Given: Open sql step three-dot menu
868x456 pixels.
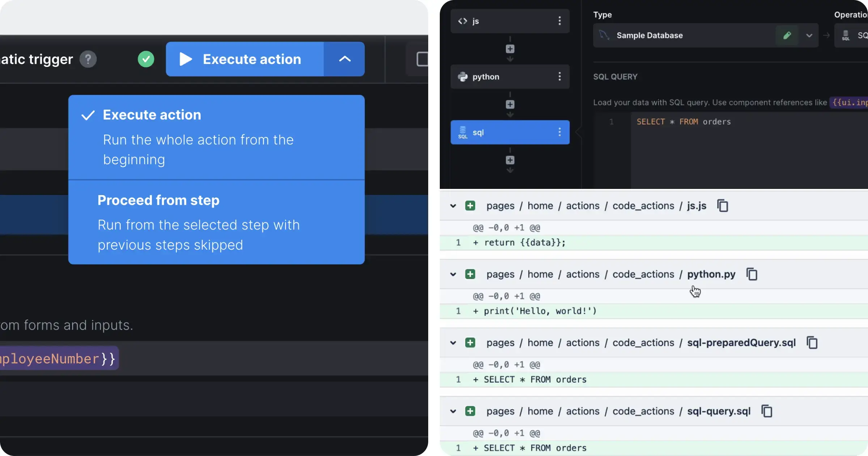Looking at the screenshot, I should (x=559, y=132).
